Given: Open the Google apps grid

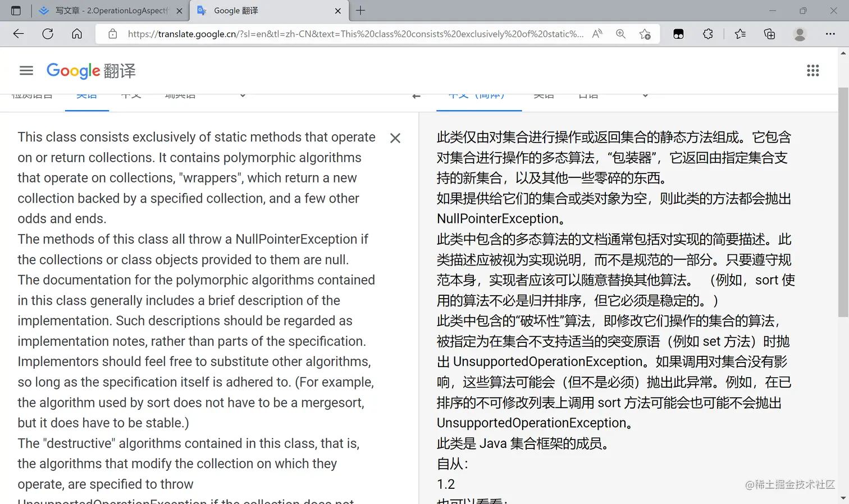Looking at the screenshot, I should click(x=813, y=70).
